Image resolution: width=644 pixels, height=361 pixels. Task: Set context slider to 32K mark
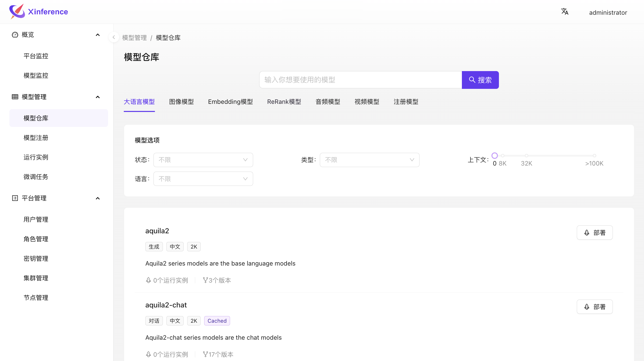tap(527, 156)
